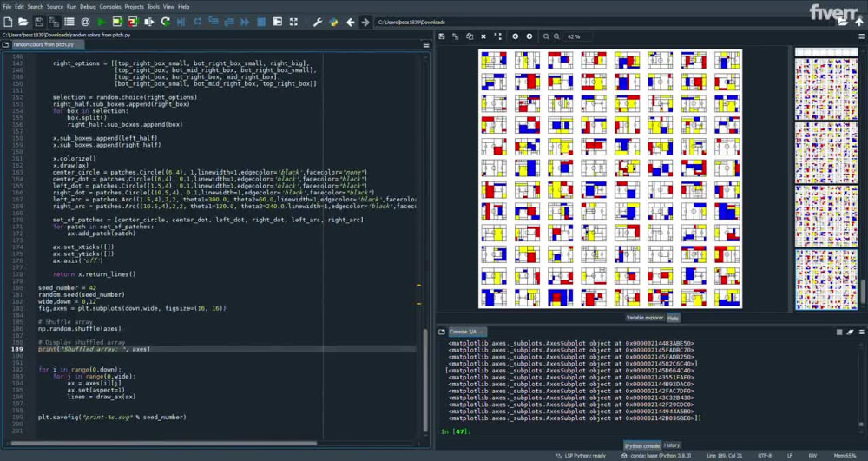Open the Preferences wrench icon

tap(318, 22)
